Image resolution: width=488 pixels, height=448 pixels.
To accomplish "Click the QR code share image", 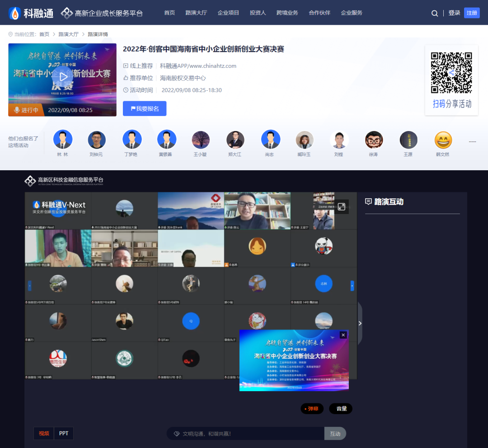I will point(451,73).
